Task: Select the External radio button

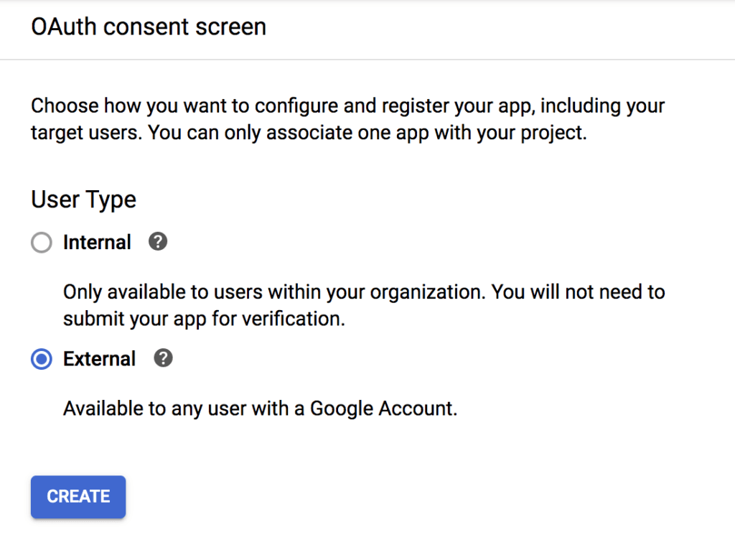Action: tap(42, 359)
